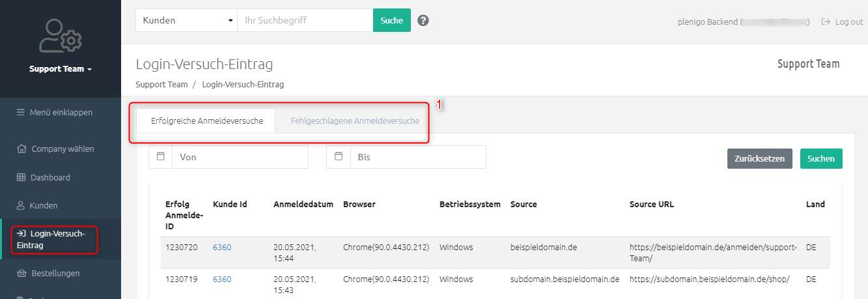This screenshot has width=868, height=299.
Task: Click Support Team breadcrumb link
Action: tap(161, 84)
